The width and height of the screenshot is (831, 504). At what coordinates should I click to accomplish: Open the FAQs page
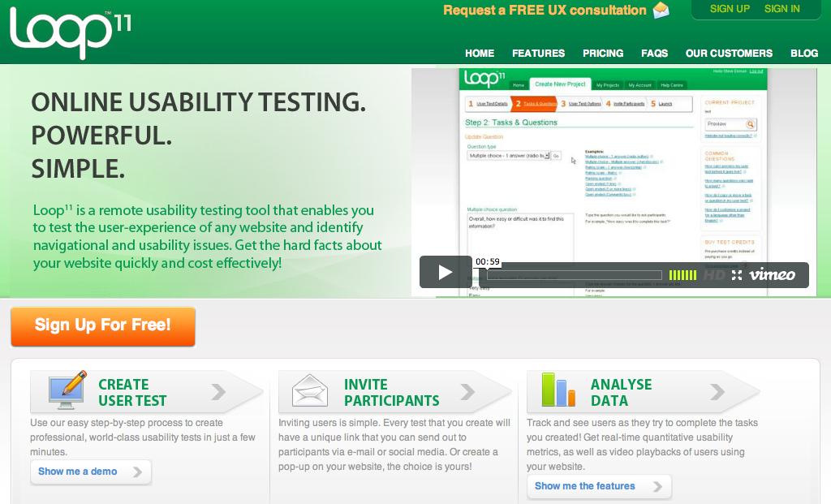click(x=655, y=53)
